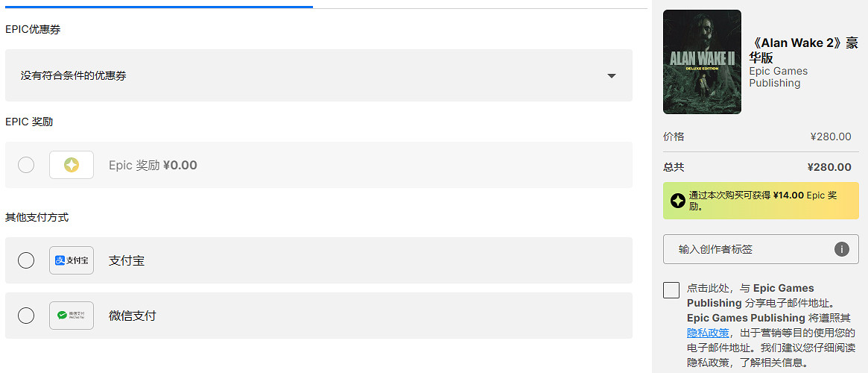Image resolution: width=868 pixels, height=373 pixels.
Task: Check the share email address checkbox
Action: tap(671, 290)
